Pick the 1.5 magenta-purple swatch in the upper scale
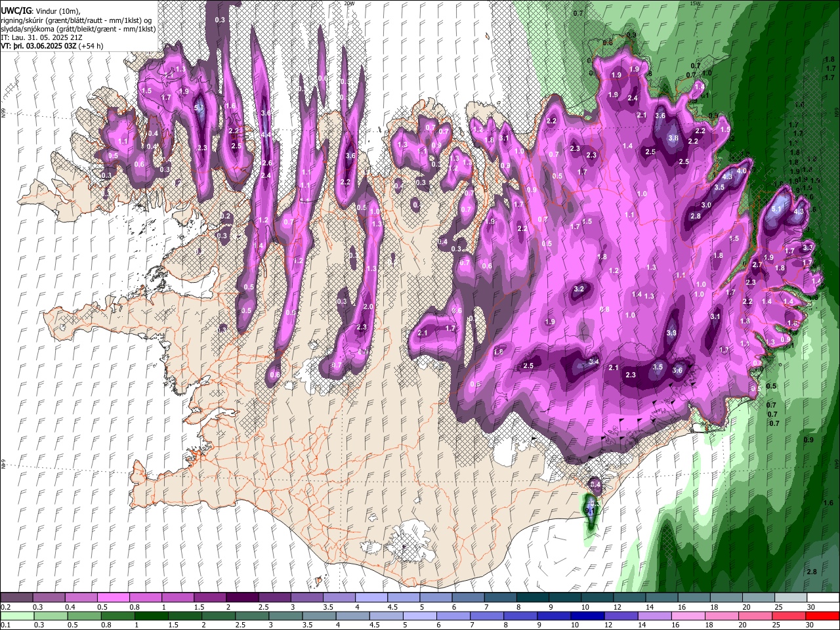The width and height of the screenshot is (840, 630). (209, 598)
